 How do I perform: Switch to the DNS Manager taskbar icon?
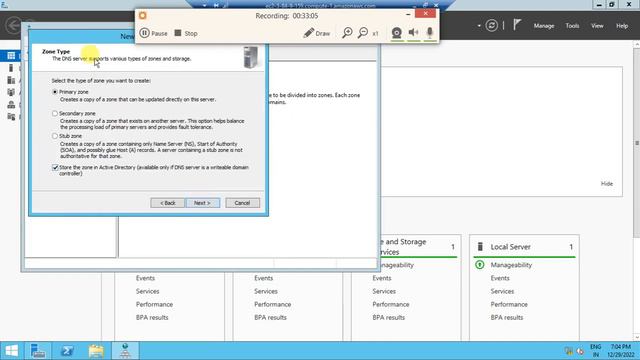[x=125, y=351]
